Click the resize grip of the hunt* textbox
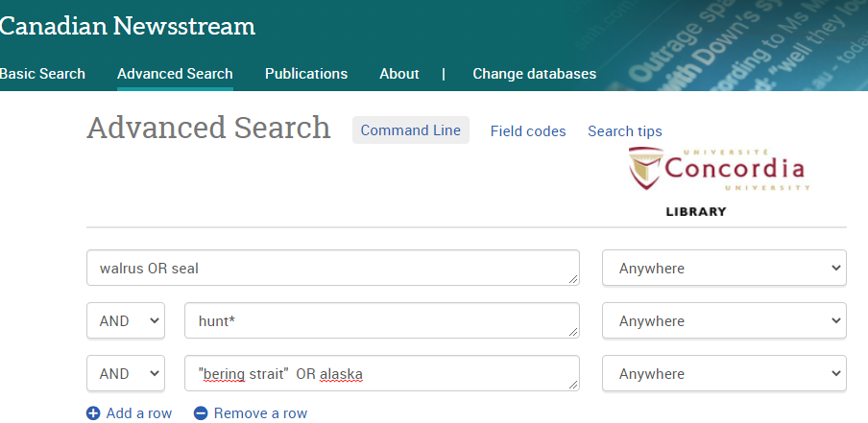This screenshot has height=423, width=868. [x=573, y=332]
